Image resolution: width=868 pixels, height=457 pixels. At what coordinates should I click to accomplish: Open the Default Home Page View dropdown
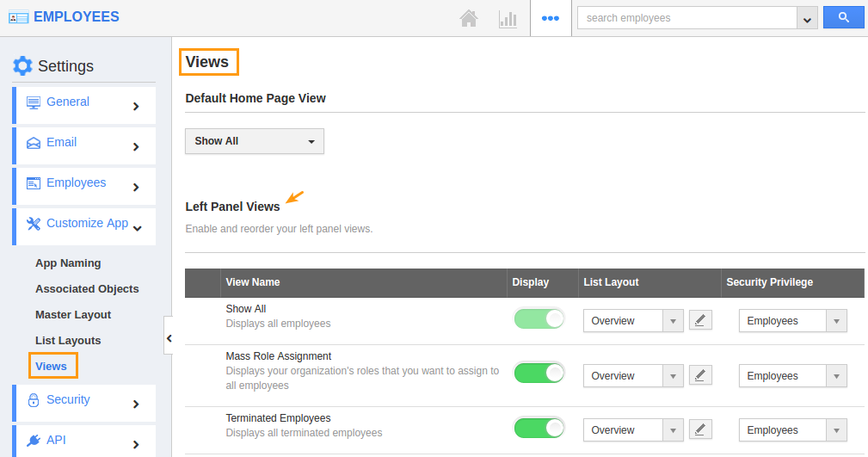(255, 141)
